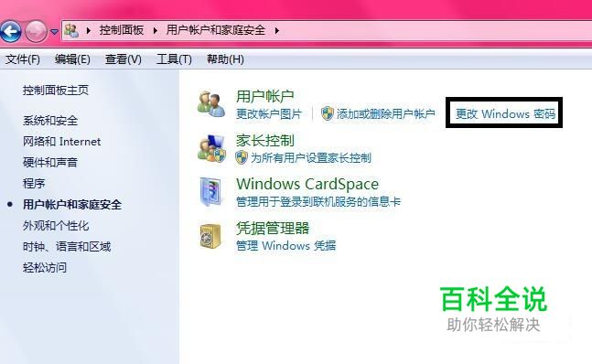Image resolution: width=592 pixels, height=364 pixels.
Task: Click 添加或删除用户帐户 link
Action: point(386,114)
